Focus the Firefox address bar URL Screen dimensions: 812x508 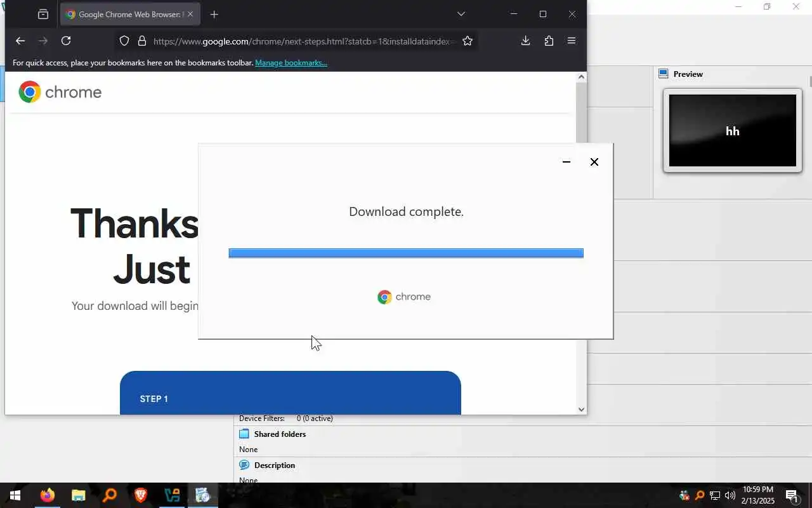(x=304, y=41)
